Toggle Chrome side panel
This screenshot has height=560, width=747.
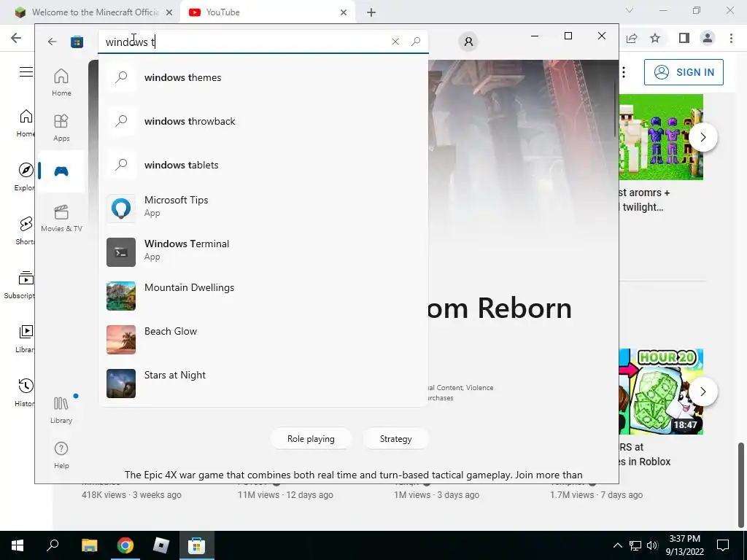pyautogui.click(x=684, y=38)
